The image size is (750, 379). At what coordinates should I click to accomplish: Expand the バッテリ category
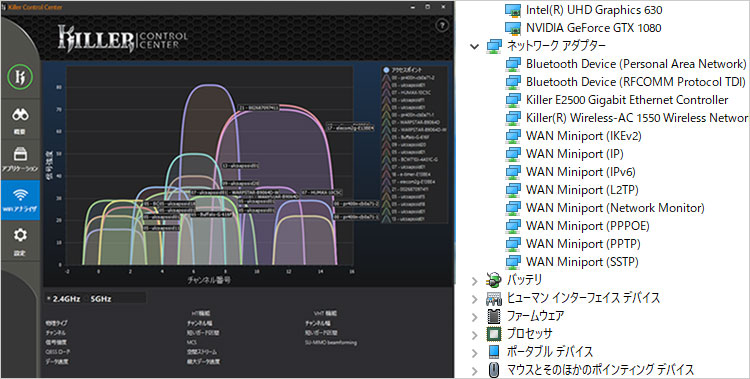474,280
